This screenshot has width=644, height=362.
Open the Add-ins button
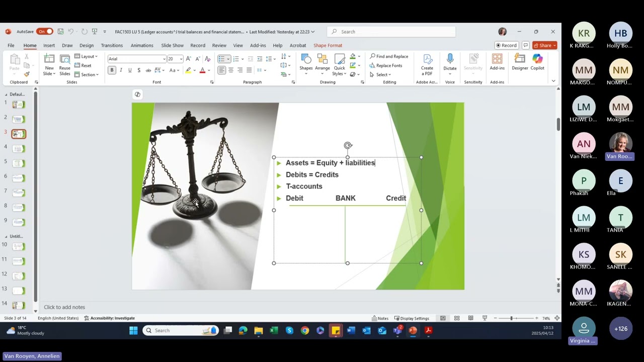coord(497,62)
